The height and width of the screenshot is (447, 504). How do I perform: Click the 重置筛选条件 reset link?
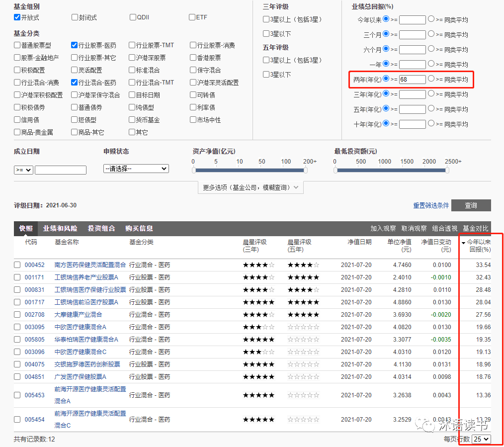tap(431, 205)
